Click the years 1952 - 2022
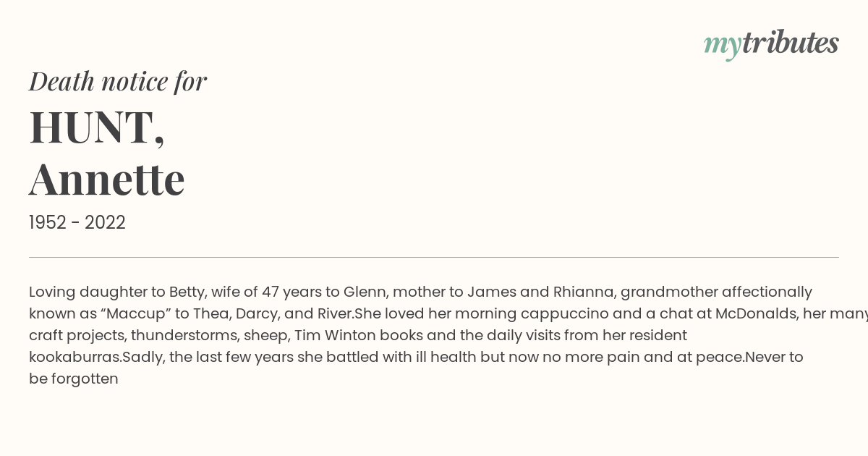Viewport: 868px width, 456px height. click(x=77, y=223)
